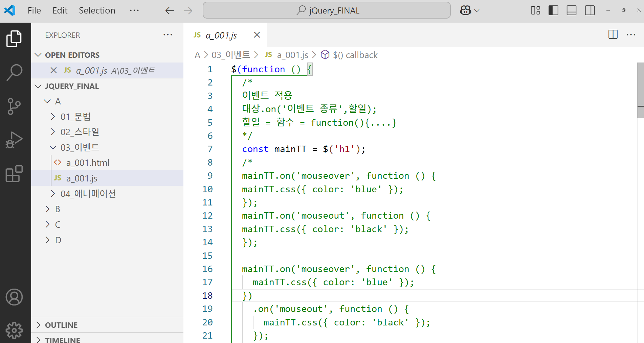
Task: Click the editor vertical scrollbar thumb
Action: (x=640, y=90)
